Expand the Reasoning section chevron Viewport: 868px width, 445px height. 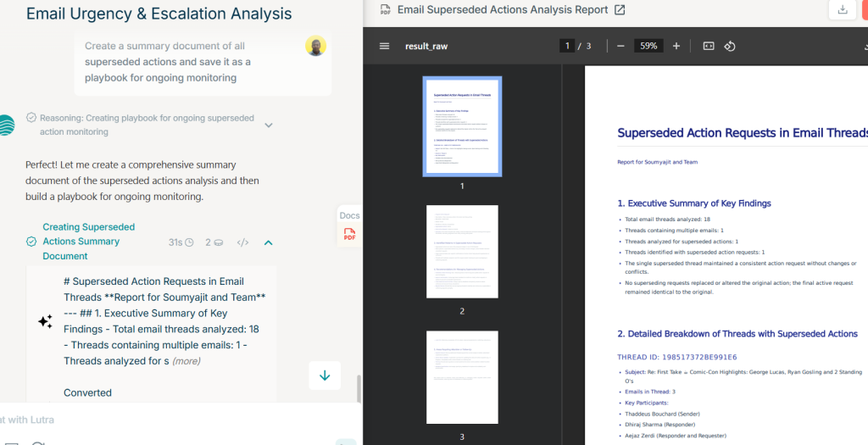coord(269,125)
